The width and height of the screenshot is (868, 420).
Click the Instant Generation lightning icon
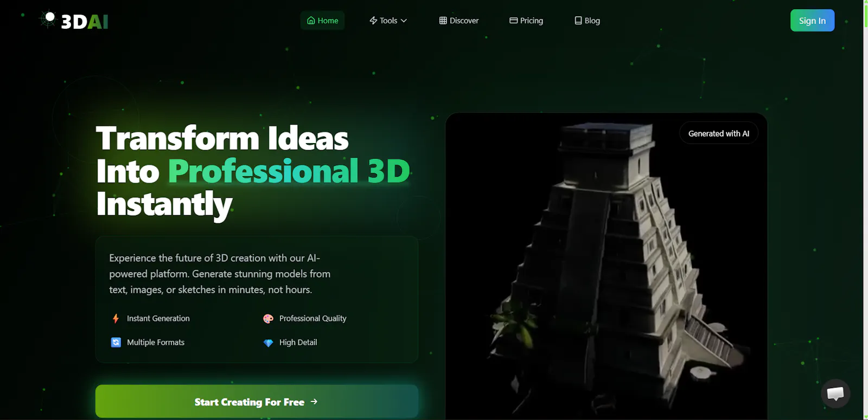point(116,319)
